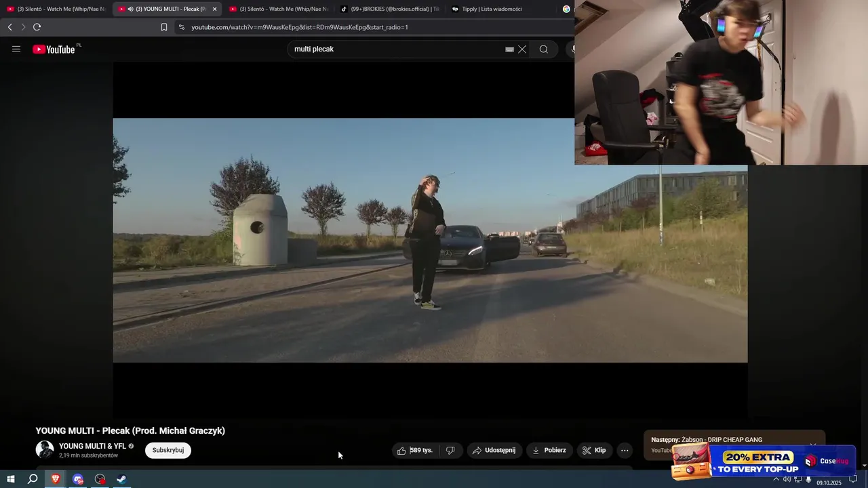Open the Windows notification center
This screenshot has width=868, height=488.
[x=854, y=479]
